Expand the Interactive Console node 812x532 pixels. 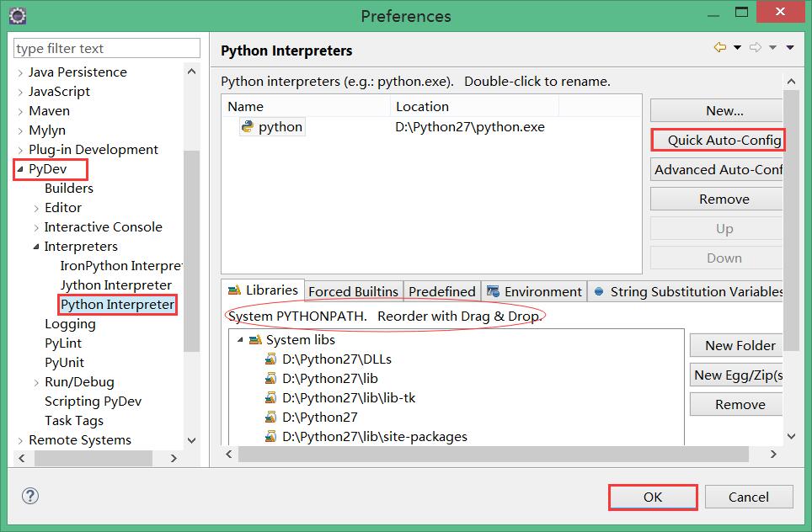coord(36,228)
